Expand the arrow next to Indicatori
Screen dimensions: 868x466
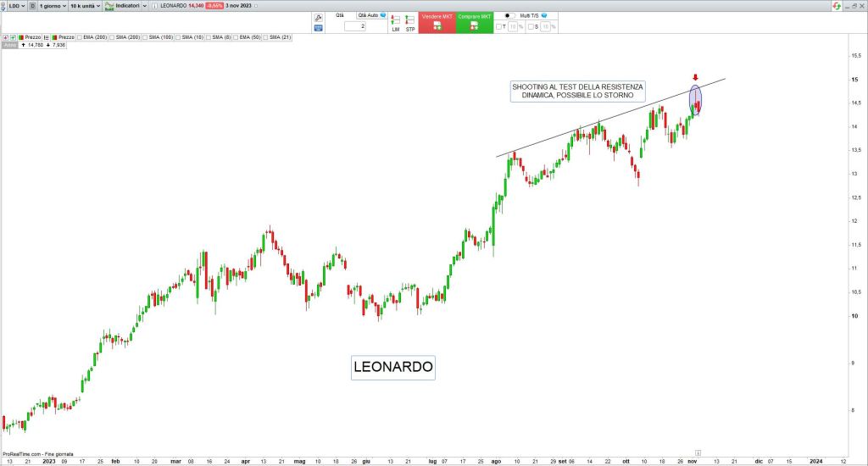tap(145, 6)
